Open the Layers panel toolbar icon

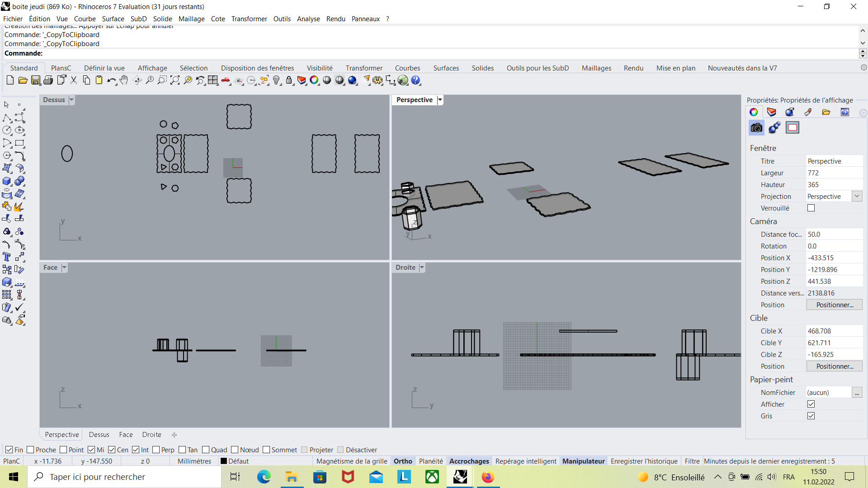tap(302, 80)
